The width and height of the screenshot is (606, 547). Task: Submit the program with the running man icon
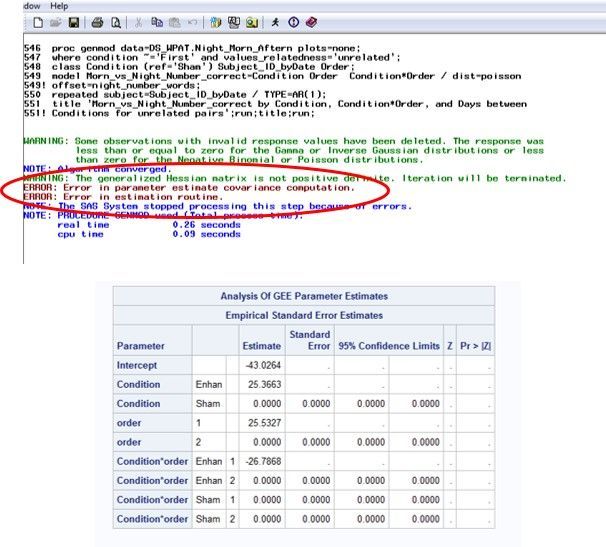click(276, 21)
